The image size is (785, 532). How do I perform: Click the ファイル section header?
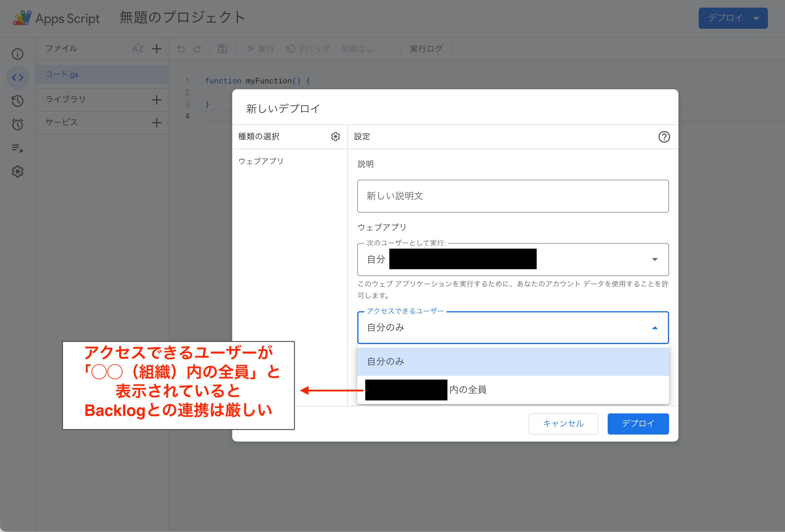[x=61, y=49]
